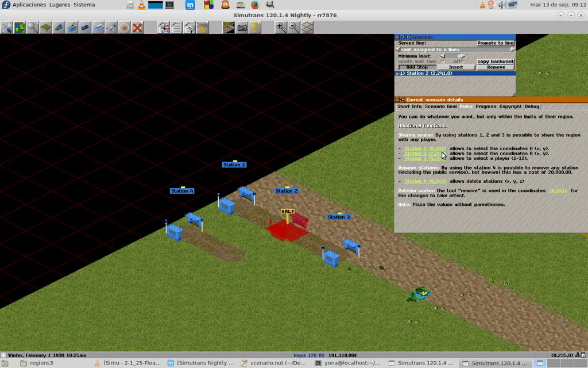The height and width of the screenshot is (368, 588).
Task: Switch to the Rules tab
Action: pos(466,106)
